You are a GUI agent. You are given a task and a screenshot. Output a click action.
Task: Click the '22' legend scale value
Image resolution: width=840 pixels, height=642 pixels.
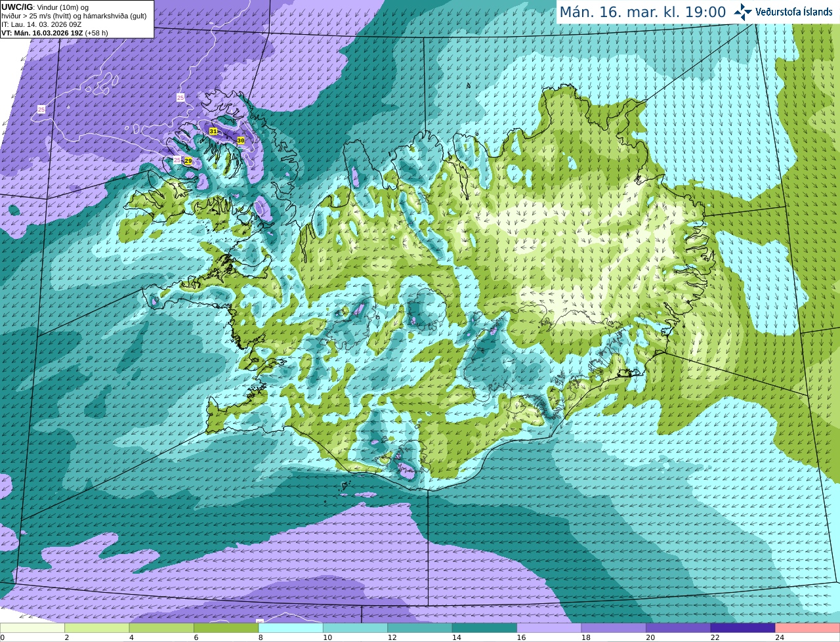(715, 637)
